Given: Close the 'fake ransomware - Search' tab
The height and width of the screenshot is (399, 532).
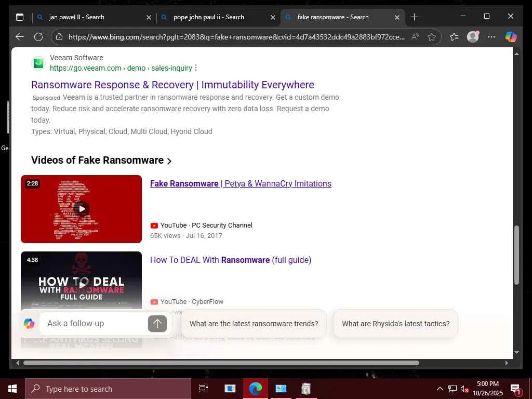Looking at the screenshot, I should (x=397, y=17).
